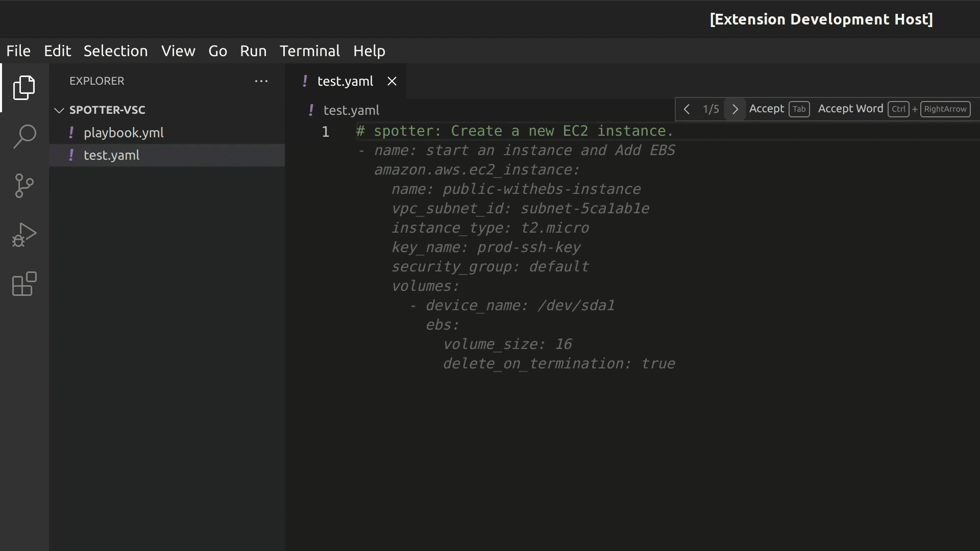Open Explorer more actions ellipsis

coord(261,81)
